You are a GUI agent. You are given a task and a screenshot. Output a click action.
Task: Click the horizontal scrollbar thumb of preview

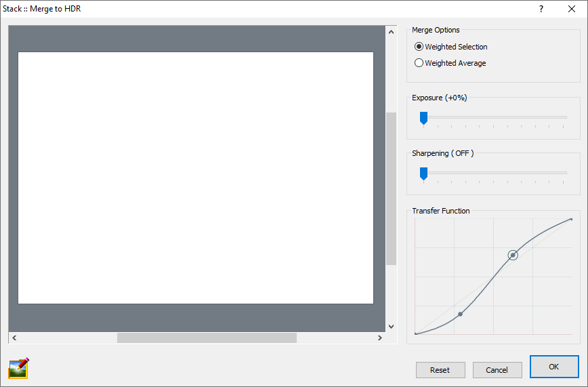[207, 338]
